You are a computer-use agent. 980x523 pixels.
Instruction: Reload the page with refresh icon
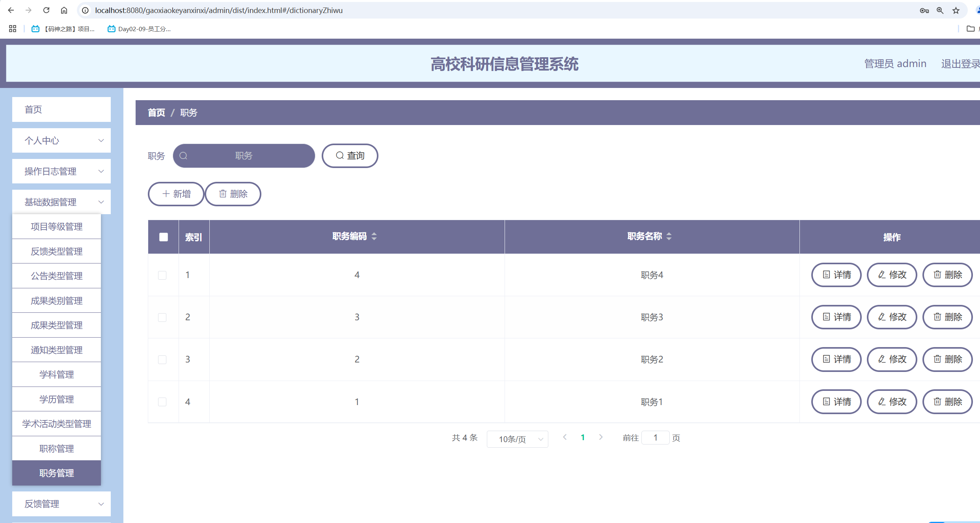click(x=46, y=10)
